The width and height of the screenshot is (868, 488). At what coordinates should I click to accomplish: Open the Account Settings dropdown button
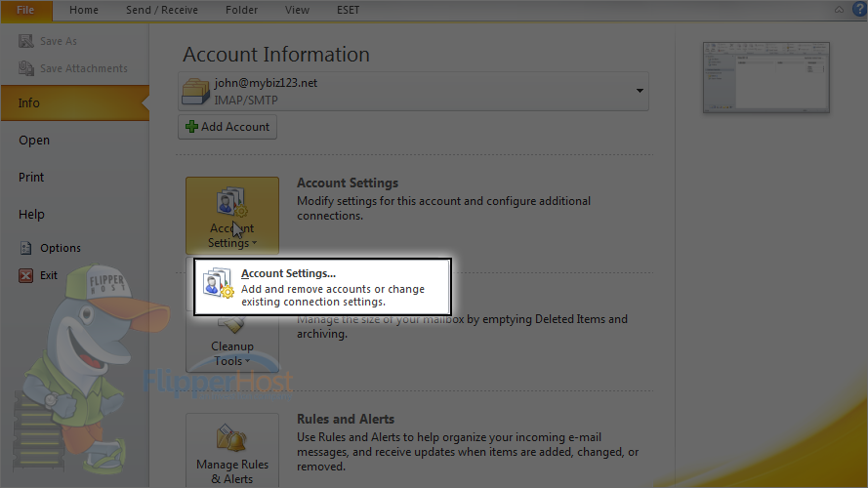(x=232, y=216)
